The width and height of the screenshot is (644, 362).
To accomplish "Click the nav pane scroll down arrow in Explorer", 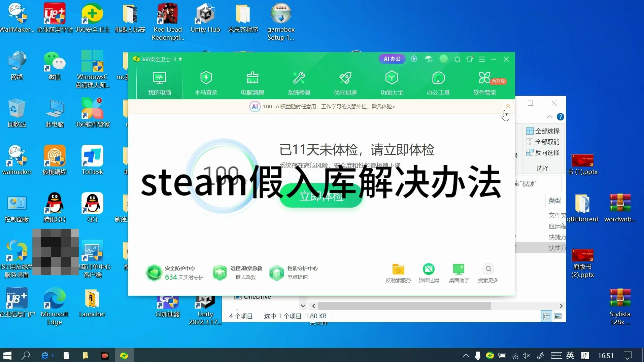I will click(x=303, y=306).
